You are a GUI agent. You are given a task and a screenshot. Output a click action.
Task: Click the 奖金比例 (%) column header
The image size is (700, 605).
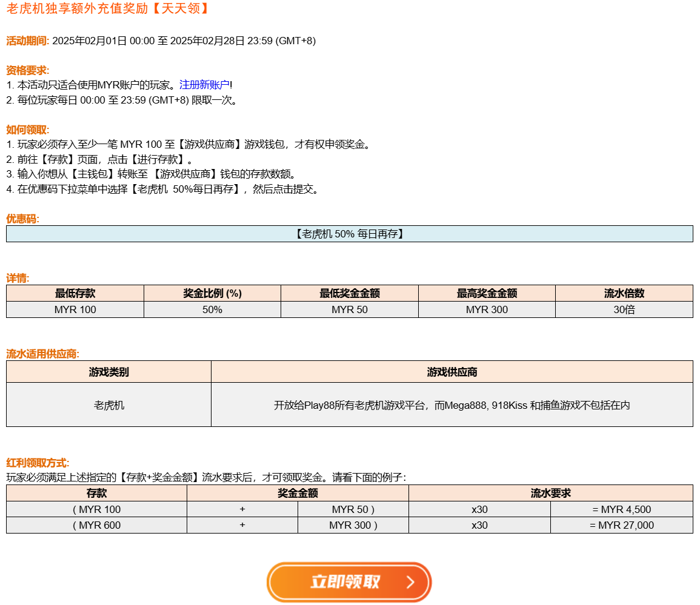[x=212, y=293]
